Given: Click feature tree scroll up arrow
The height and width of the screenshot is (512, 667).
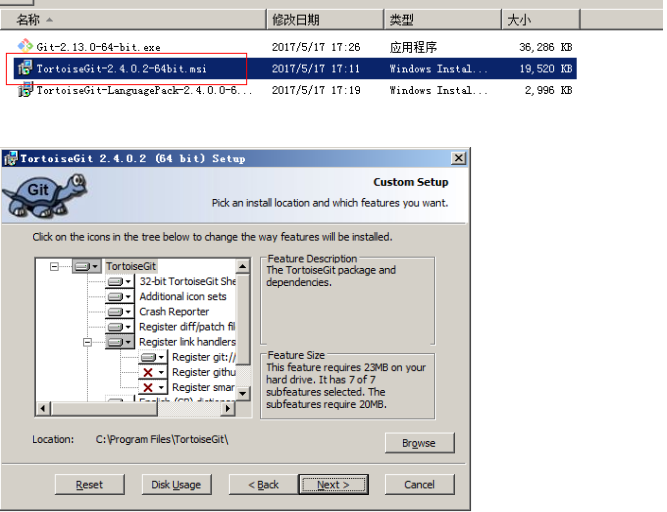Looking at the screenshot, I should [x=242, y=267].
